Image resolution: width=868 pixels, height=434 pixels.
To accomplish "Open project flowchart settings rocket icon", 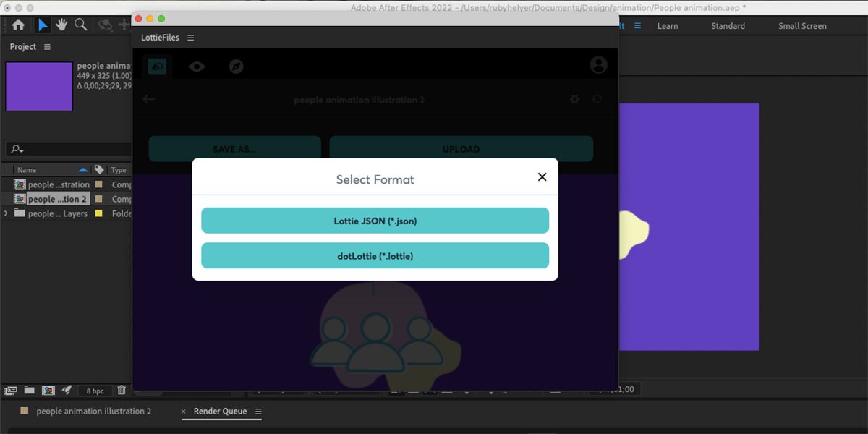I will coord(67,391).
